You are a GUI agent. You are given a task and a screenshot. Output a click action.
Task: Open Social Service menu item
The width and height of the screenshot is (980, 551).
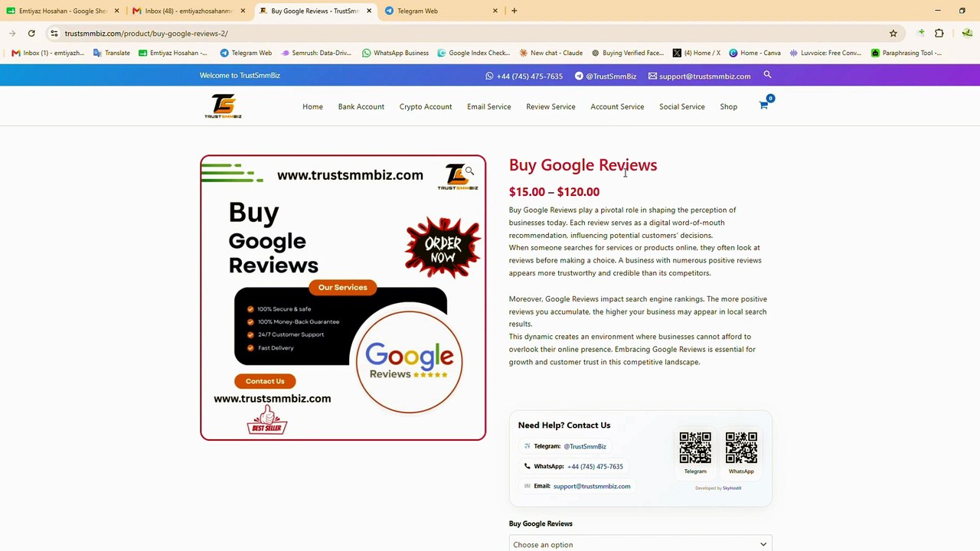(682, 106)
